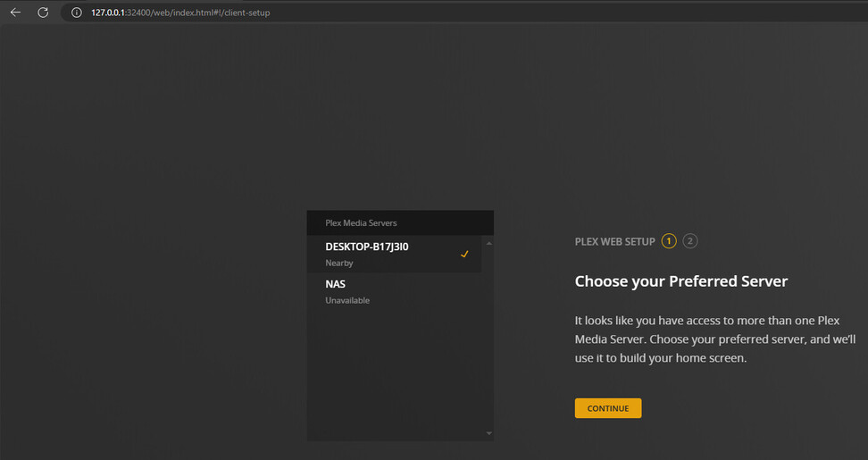Click the 'Unavailable' status under NAS

pyautogui.click(x=347, y=301)
